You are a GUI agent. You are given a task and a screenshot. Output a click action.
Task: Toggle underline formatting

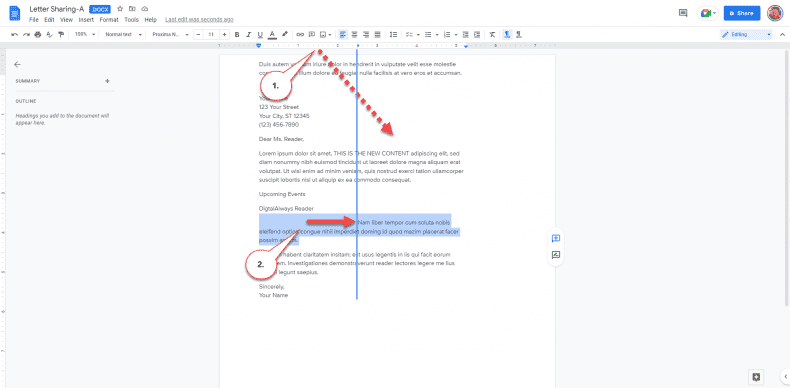coord(260,34)
